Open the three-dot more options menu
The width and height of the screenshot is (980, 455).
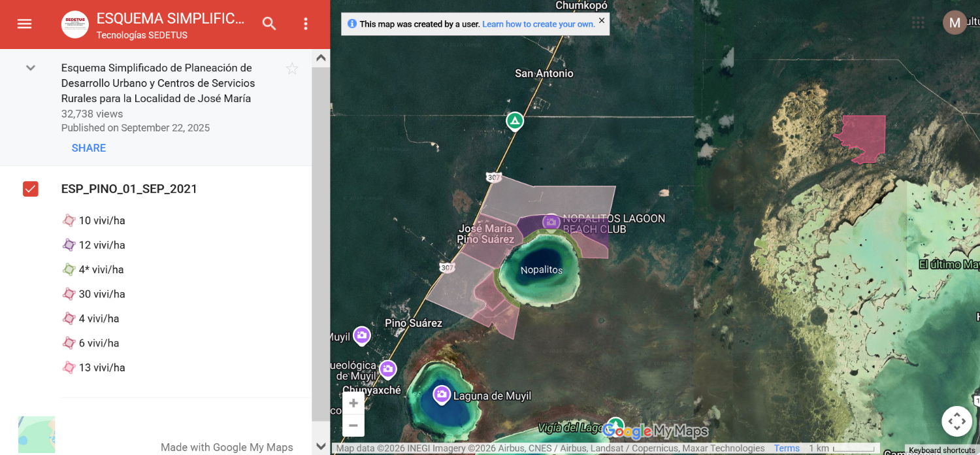305,24
